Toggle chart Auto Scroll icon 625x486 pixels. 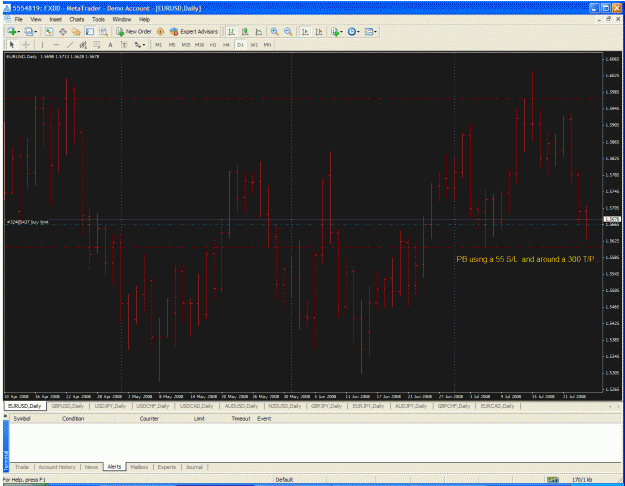305,31
